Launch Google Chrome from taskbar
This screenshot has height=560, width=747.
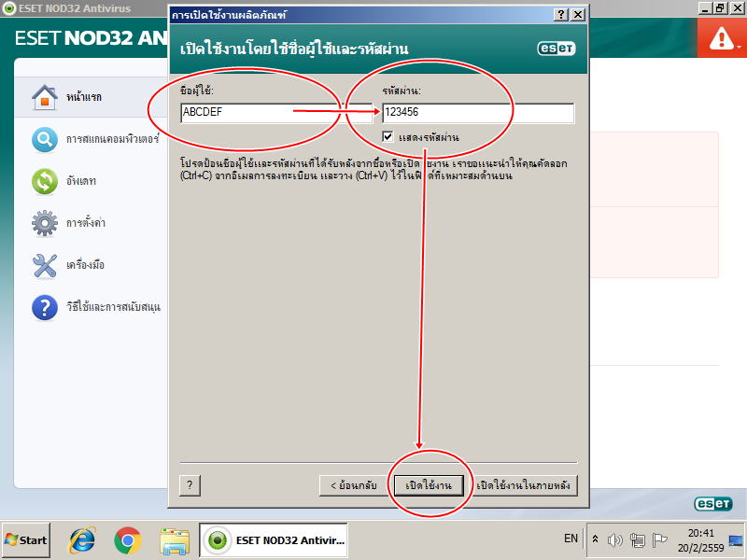(x=128, y=540)
